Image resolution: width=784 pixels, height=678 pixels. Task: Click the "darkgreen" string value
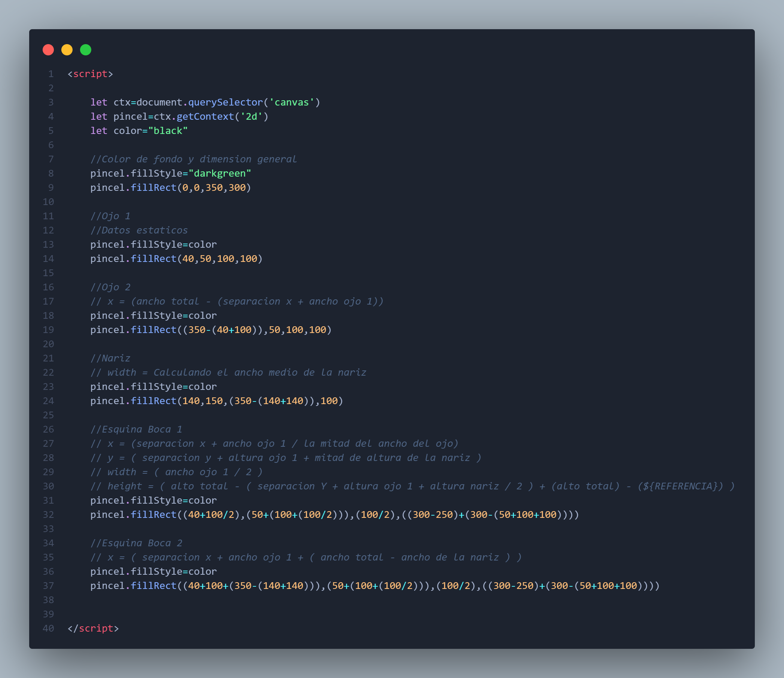(220, 173)
